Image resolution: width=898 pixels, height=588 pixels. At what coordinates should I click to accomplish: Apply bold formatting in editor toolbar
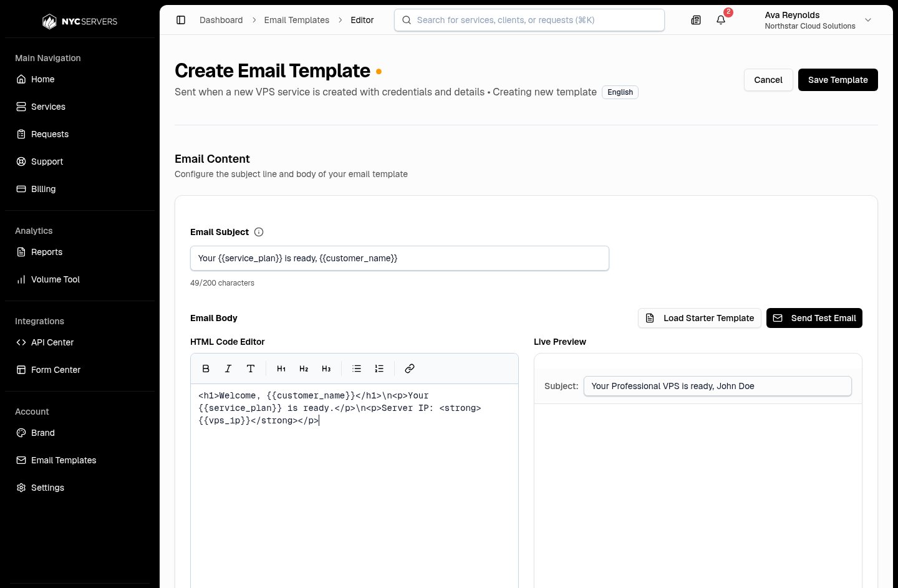[x=206, y=369]
